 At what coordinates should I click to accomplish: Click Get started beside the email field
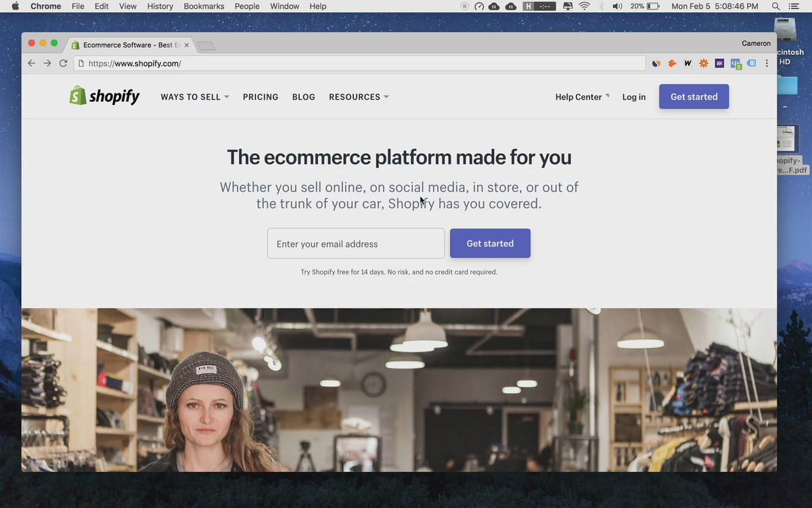click(490, 243)
